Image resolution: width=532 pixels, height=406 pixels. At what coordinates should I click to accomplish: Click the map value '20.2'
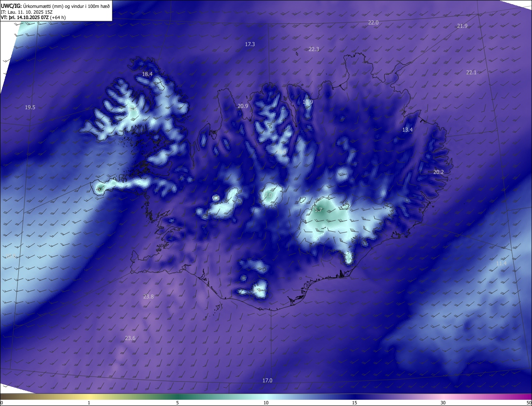[x=438, y=172]
